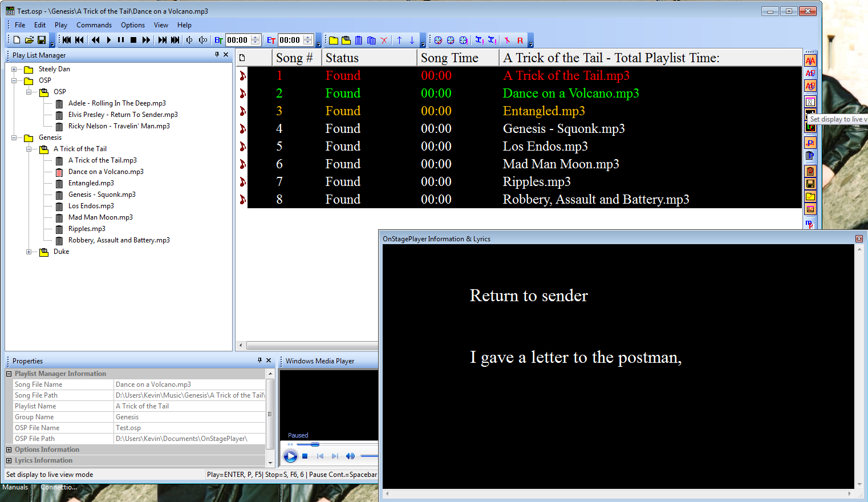The image size is (868, 502).
Task: Click the red X delete icon in toolbar
Action: 384,40
